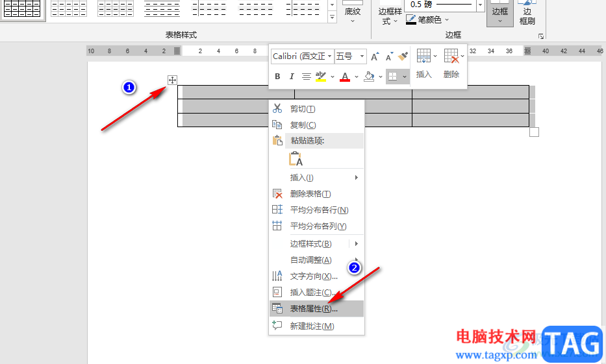606x364 pixels.
Task: Click the Delete table icon in mini toolbar
Action: coord(451,56)
